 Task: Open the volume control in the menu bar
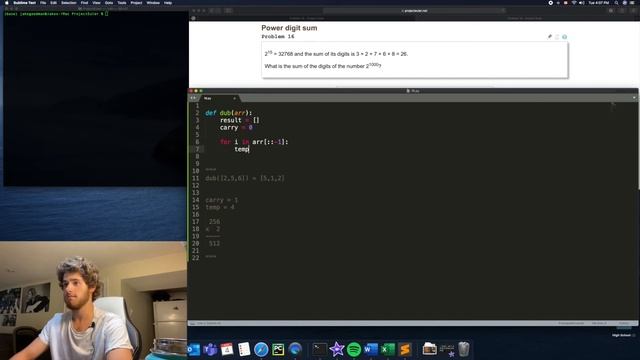(581, 3)
